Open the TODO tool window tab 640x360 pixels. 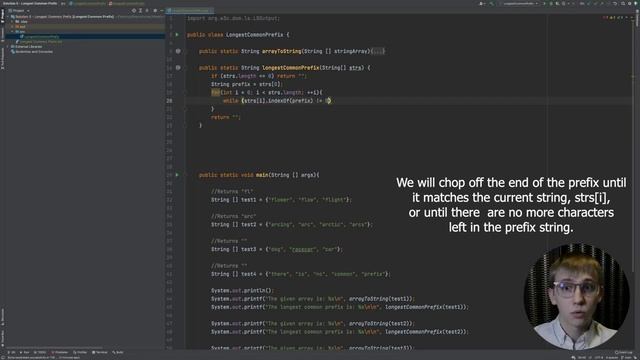(40, 352)
